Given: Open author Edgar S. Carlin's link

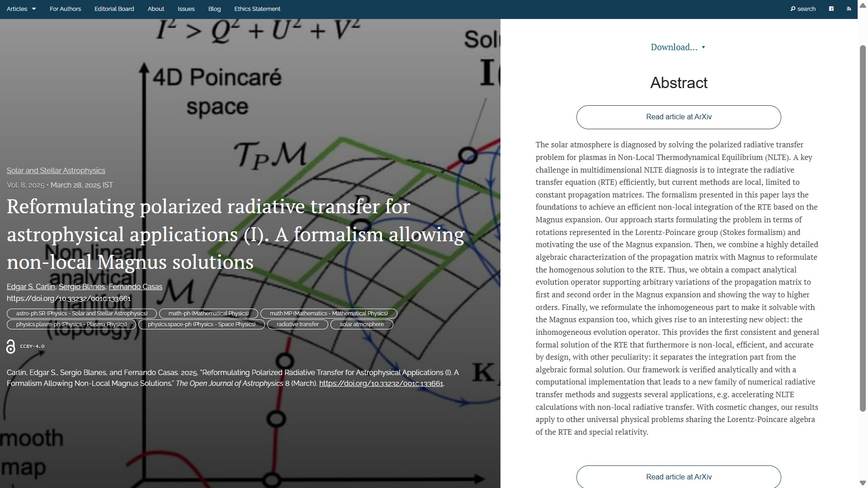Looking at the screenshot, I should [x=31, y=286].
